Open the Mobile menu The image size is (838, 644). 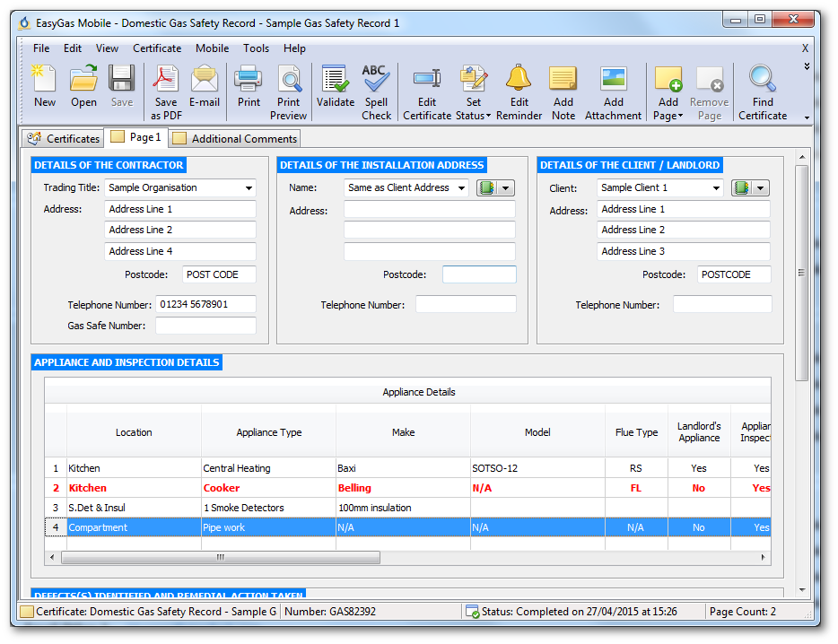212,48
